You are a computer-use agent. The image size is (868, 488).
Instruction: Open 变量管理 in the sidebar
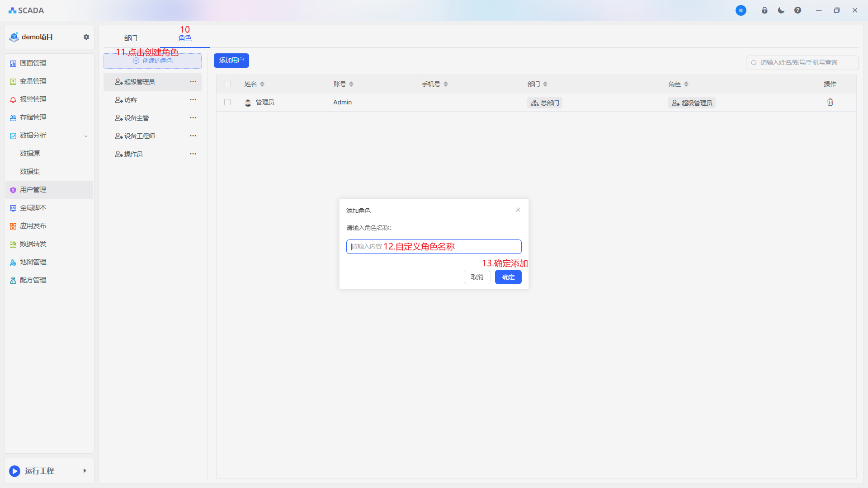coord(33,81)
